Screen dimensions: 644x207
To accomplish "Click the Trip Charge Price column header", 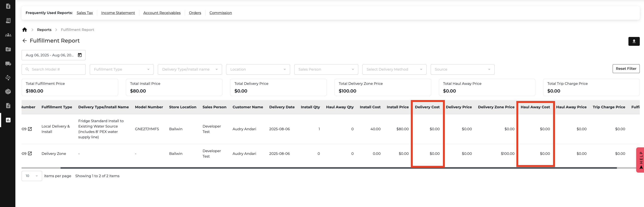I will 609,107.
